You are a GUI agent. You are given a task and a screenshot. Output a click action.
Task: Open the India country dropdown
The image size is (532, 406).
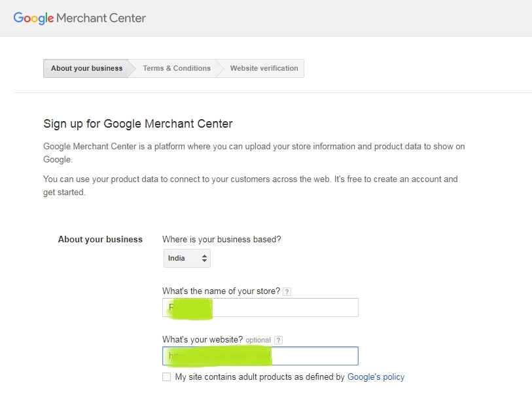pos(186,258)
